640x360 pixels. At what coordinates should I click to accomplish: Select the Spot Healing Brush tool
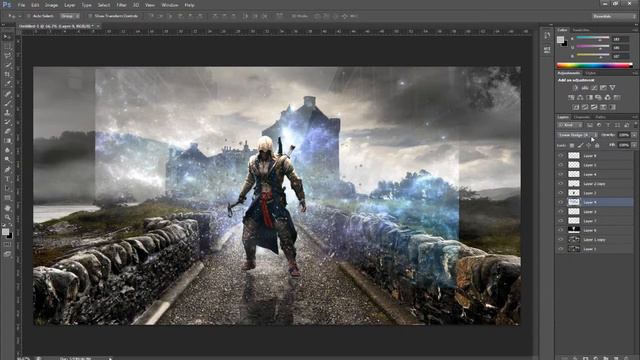tap(7, 93)
